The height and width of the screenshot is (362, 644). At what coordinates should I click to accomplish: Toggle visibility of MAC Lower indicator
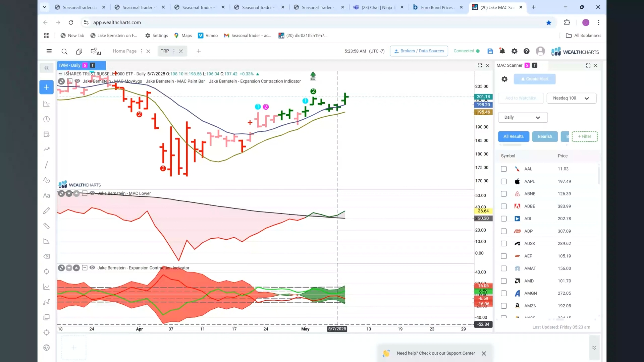pos(92,193)
